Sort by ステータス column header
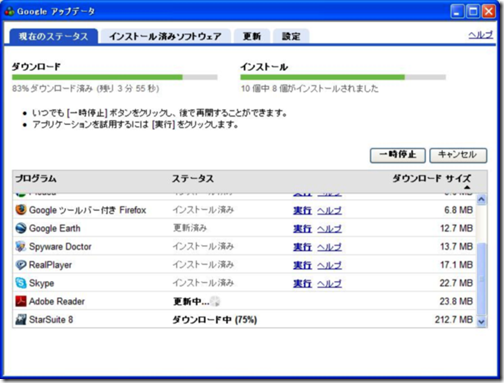This screenshot has height=383, width=504. click(193, 179)
